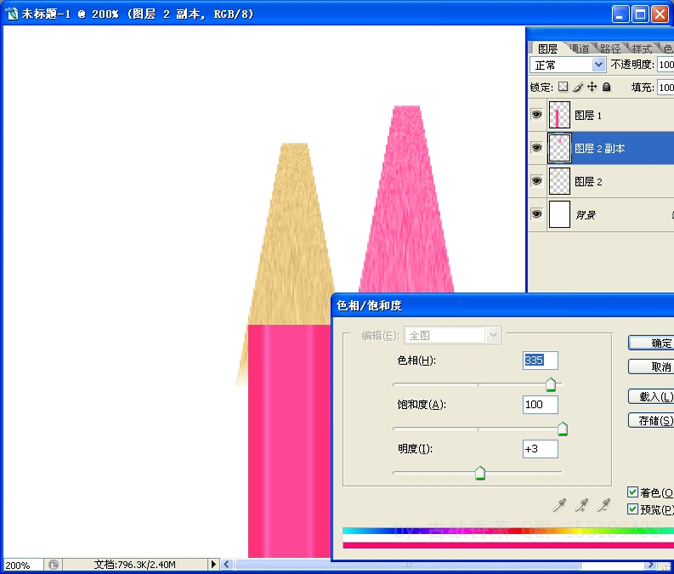Click the 明度 value field showing +3

pyautogui.click(x=540, y=449)
